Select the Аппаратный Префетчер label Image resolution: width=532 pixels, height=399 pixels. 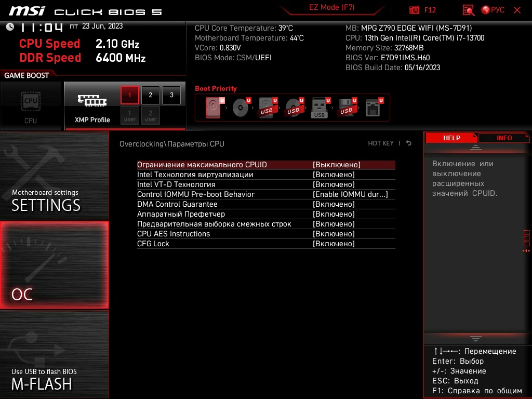(181, 214)
